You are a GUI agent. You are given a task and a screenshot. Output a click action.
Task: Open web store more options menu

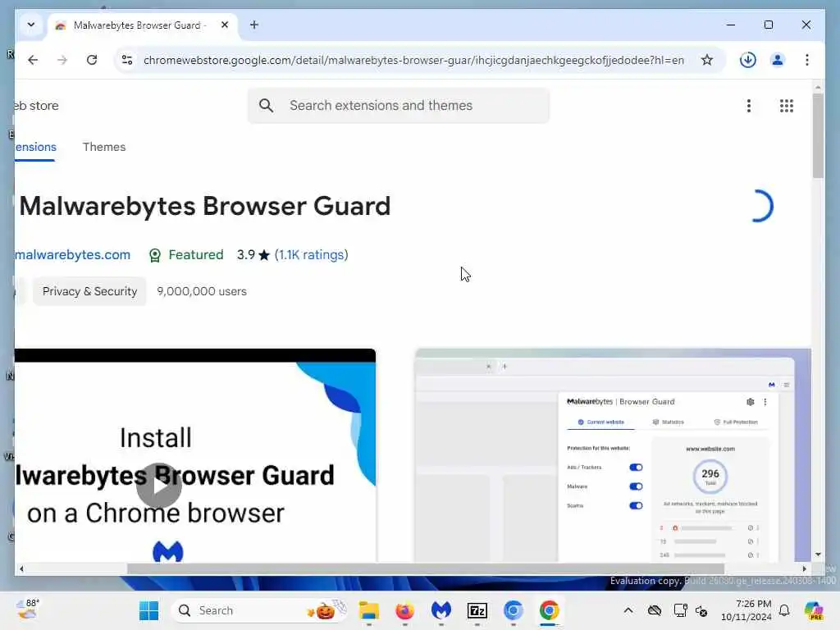tap(749, 106)
